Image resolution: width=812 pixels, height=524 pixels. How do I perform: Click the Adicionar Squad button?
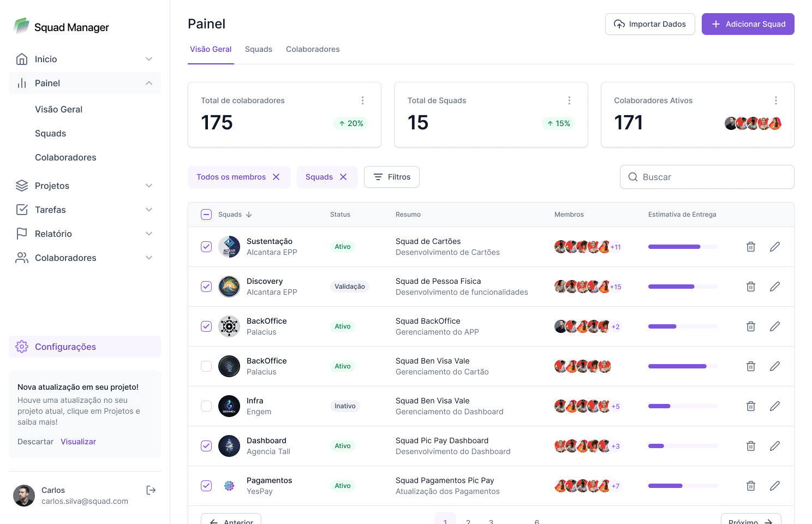click(748, 24)
